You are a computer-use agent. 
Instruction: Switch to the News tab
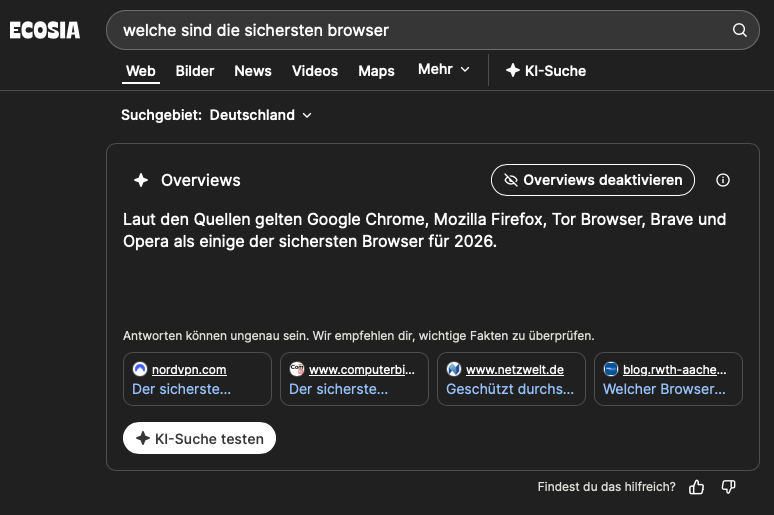point(253,71)
